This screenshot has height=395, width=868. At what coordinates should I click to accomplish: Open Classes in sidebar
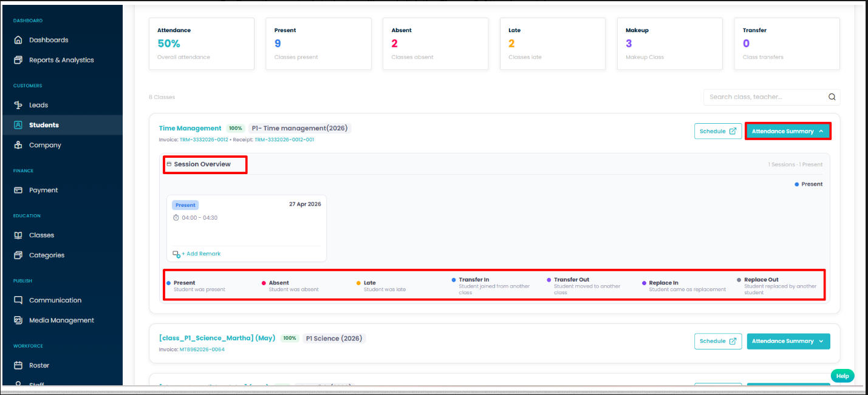41,235
